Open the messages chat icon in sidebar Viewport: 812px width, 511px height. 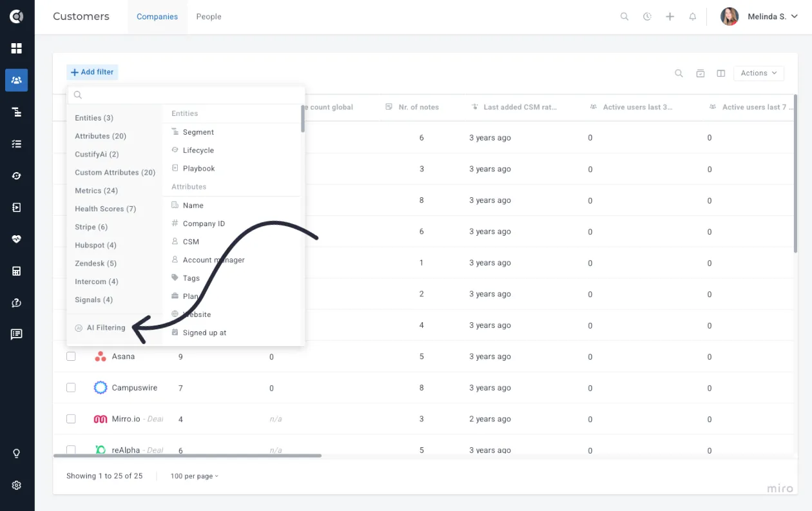point(17,334)
